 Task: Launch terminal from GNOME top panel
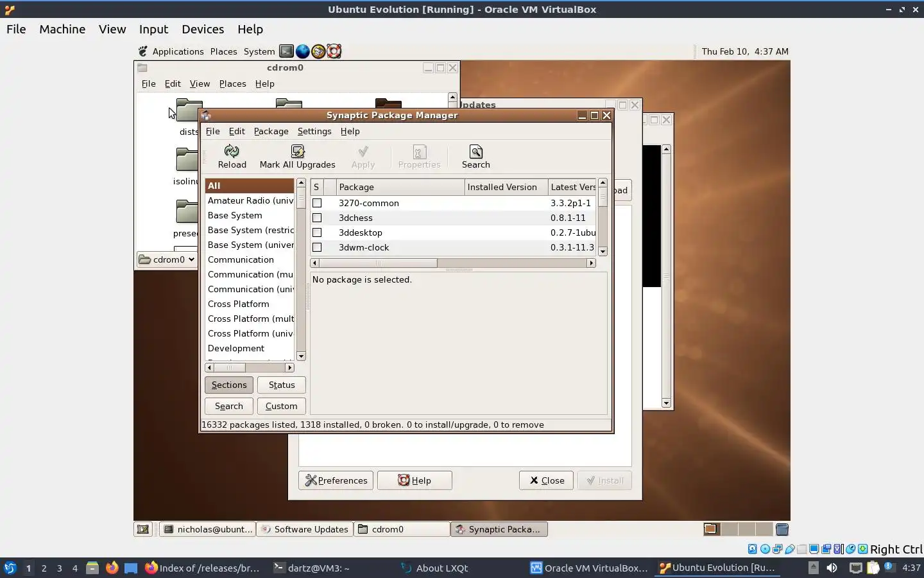pos(286,51)
